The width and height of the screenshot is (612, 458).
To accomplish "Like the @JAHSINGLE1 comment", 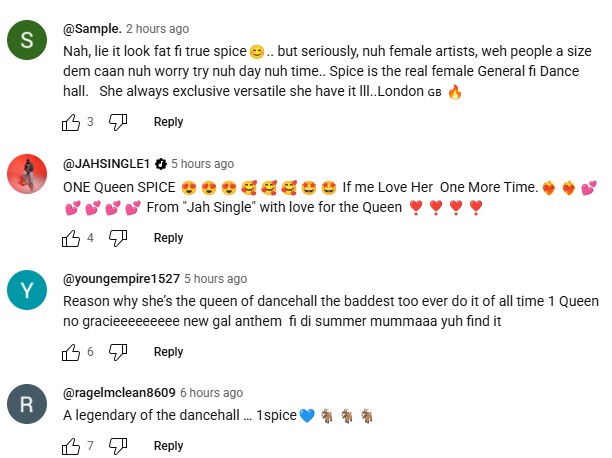I will point(71,238).
